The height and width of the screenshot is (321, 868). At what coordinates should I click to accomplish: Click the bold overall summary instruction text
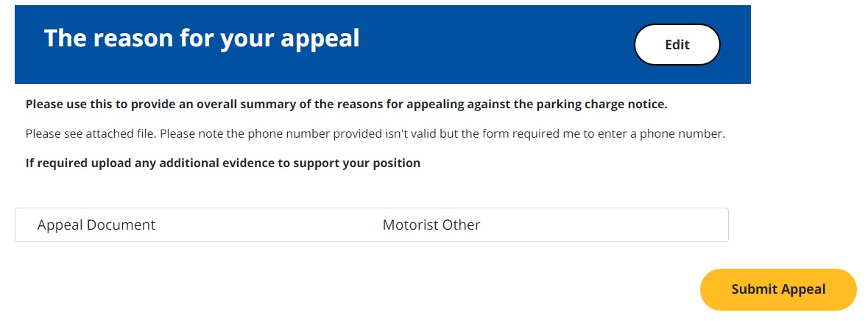pos(346,104)
